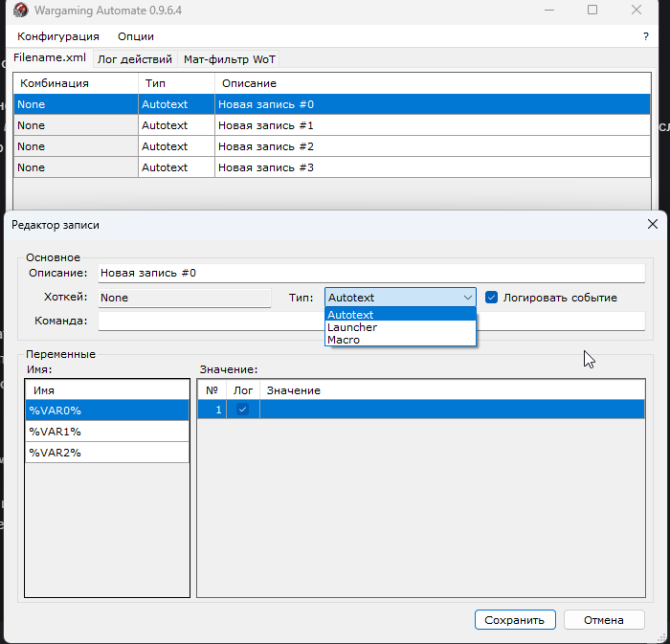Click the Описание column header in records table

tap(433, 83)
